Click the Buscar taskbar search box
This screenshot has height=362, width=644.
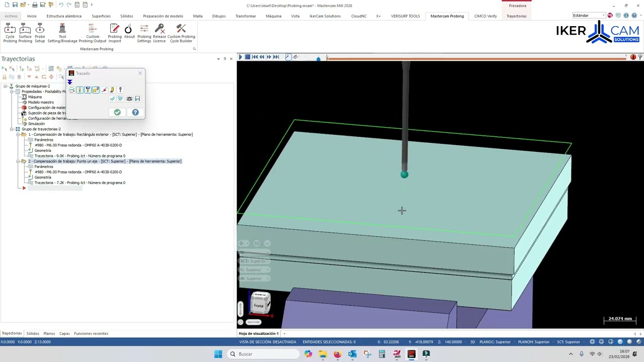click(264, 354)
